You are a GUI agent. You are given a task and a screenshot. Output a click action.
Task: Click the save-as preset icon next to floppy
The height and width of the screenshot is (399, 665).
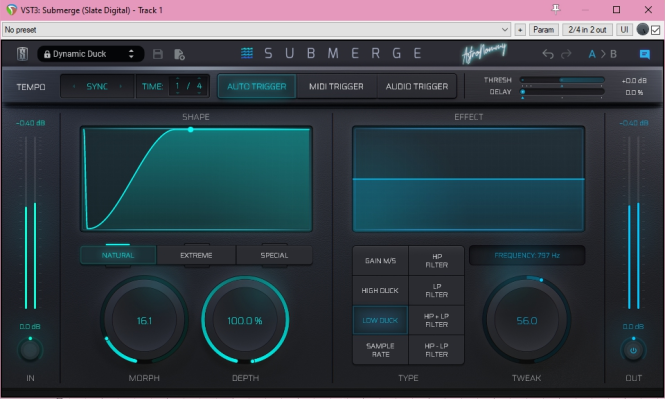(x=179, y=54)
